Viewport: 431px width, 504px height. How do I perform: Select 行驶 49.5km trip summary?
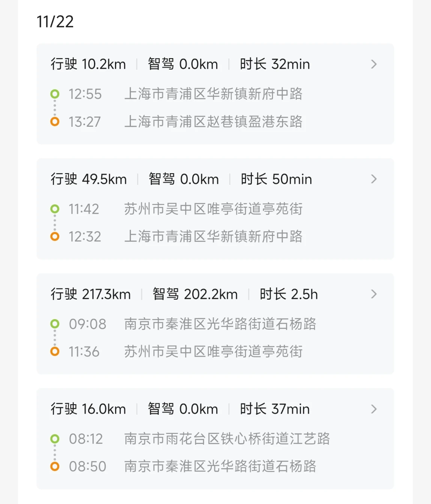(89, 179)
